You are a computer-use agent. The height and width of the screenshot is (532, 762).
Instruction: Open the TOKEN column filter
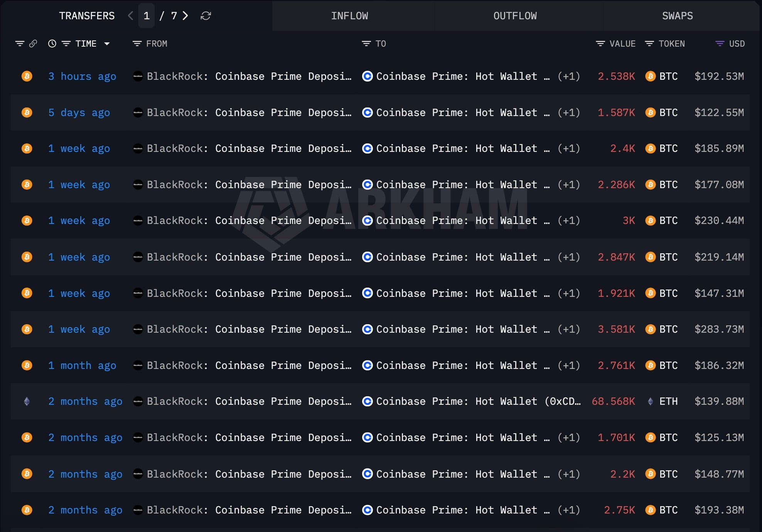point(649,44)
